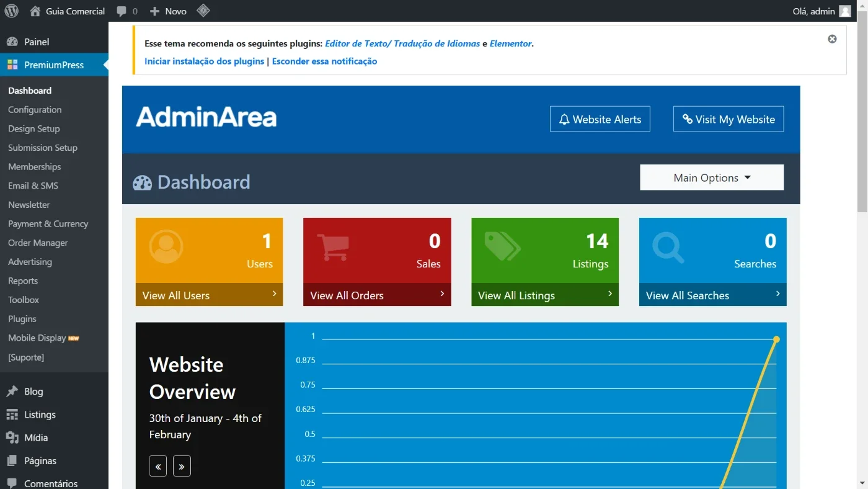Open the comments bubble icon in admin bar

pos(122,12)
